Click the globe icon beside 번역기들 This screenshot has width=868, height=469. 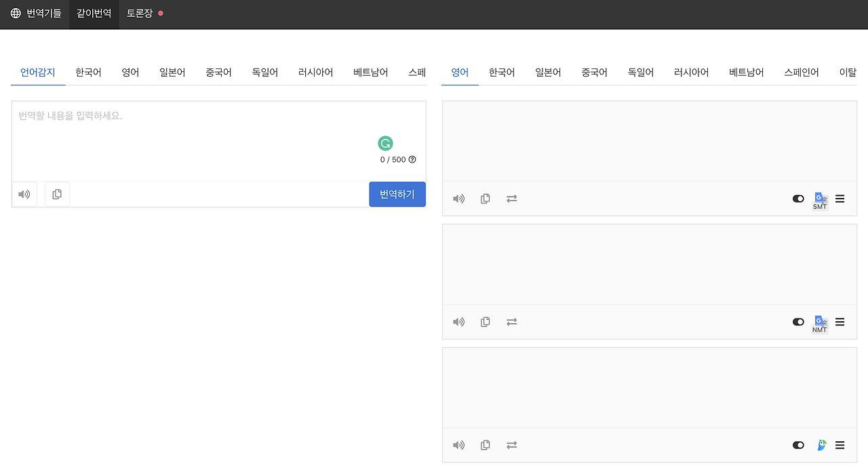16,13
